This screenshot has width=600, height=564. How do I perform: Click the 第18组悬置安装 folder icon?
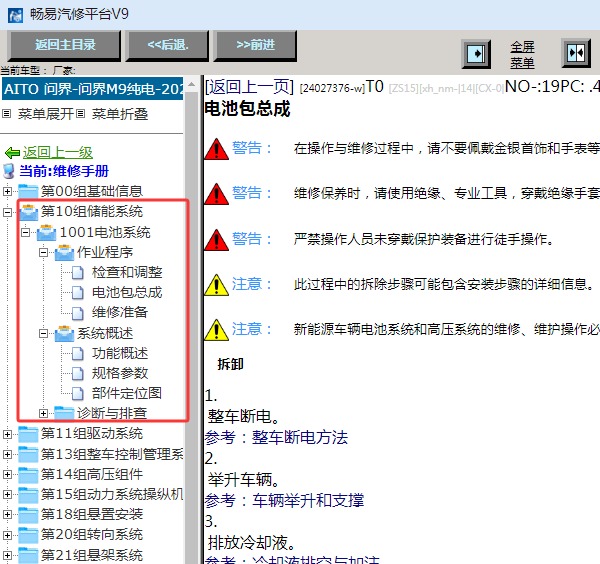(28, 515)
